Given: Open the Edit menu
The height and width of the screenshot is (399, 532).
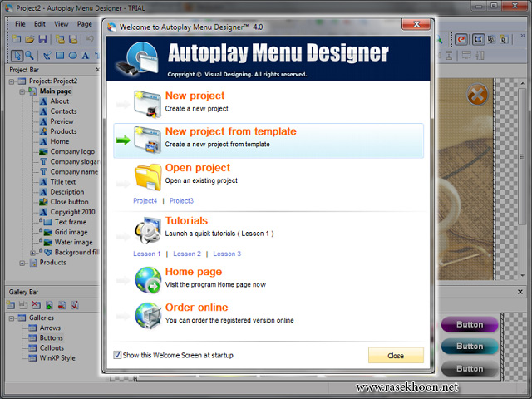Looking at the screenshot, I should pyautogui.click(x=40, y=24).
